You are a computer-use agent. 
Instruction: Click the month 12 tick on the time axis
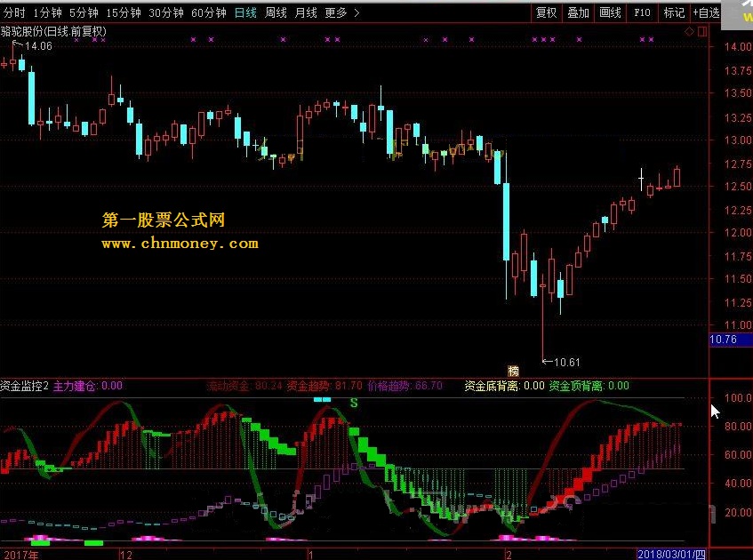click(x=126, y=556)
